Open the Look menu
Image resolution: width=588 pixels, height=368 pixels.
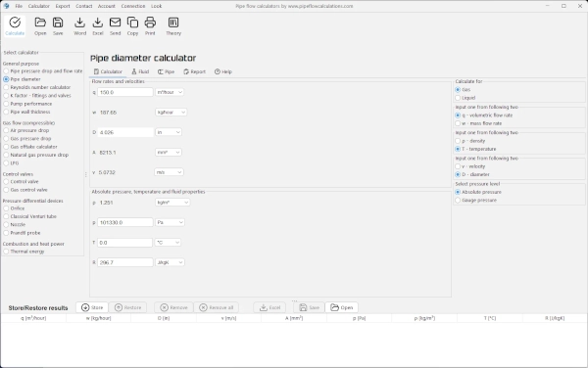click(x=157, y=6)
